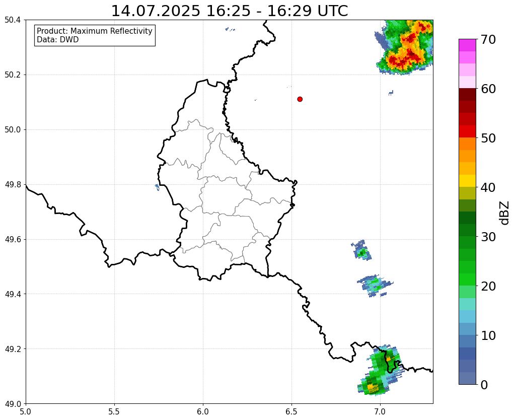Click the colorbar tick label 60
This screenshot has height=420, width=515.
[488, 89]
